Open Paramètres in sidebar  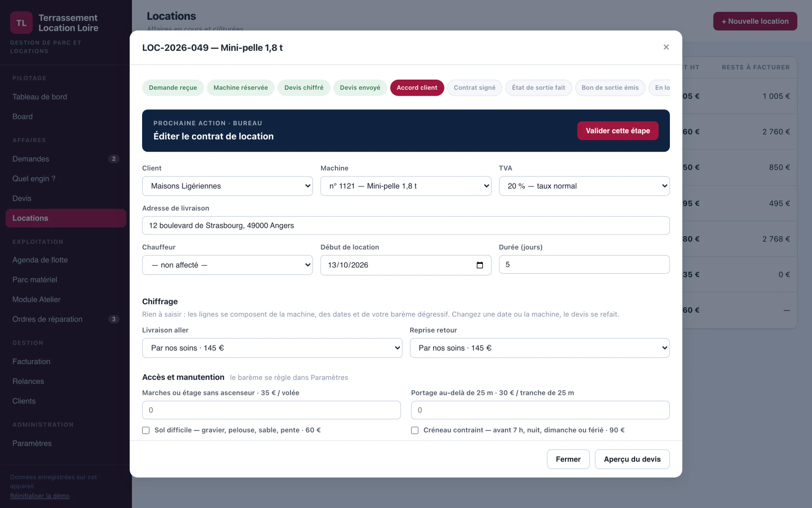[x=66, y=443]
